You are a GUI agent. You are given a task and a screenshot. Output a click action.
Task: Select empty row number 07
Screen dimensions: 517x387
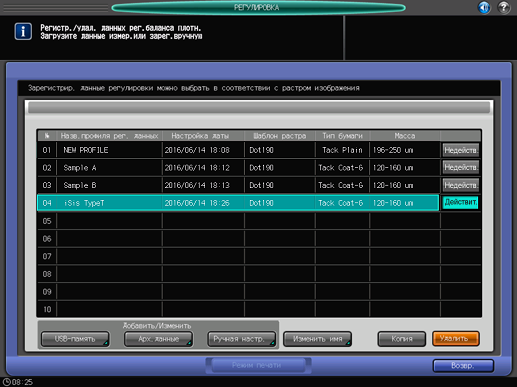click(238, 256)
